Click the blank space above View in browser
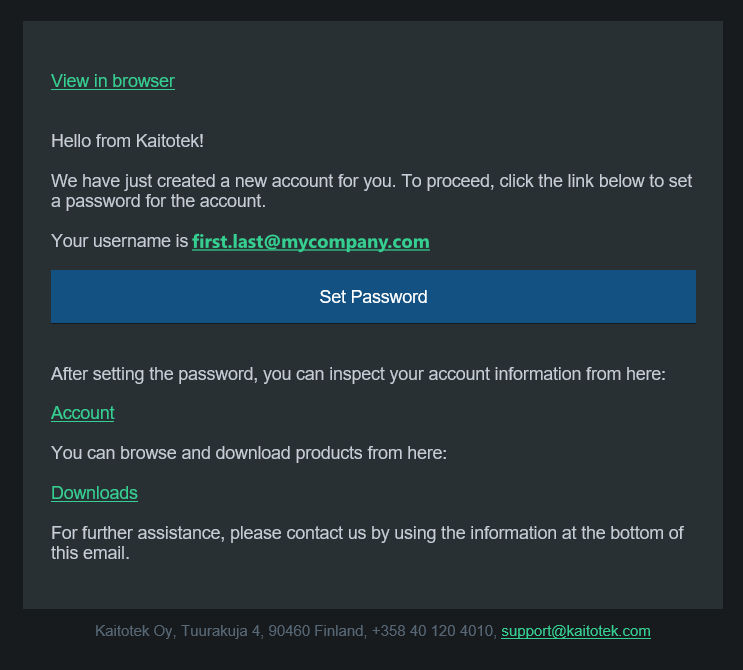The image size is (743, 670). point(373,45)
